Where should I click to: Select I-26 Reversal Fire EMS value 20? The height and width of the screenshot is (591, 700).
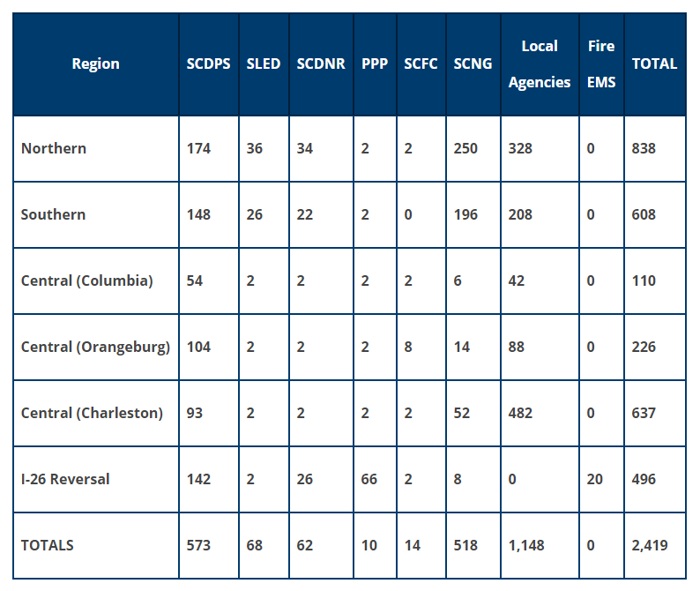coord(595,479)
